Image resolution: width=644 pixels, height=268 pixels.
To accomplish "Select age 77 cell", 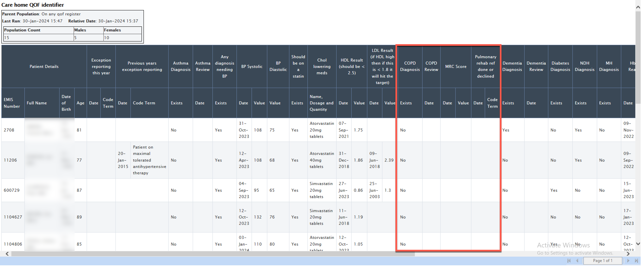I will pos(80,160).
